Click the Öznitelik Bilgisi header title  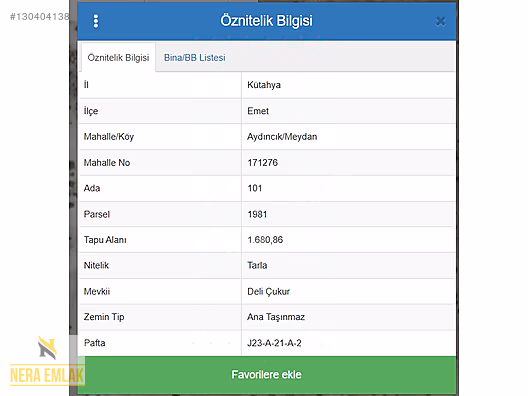[266, 21]
